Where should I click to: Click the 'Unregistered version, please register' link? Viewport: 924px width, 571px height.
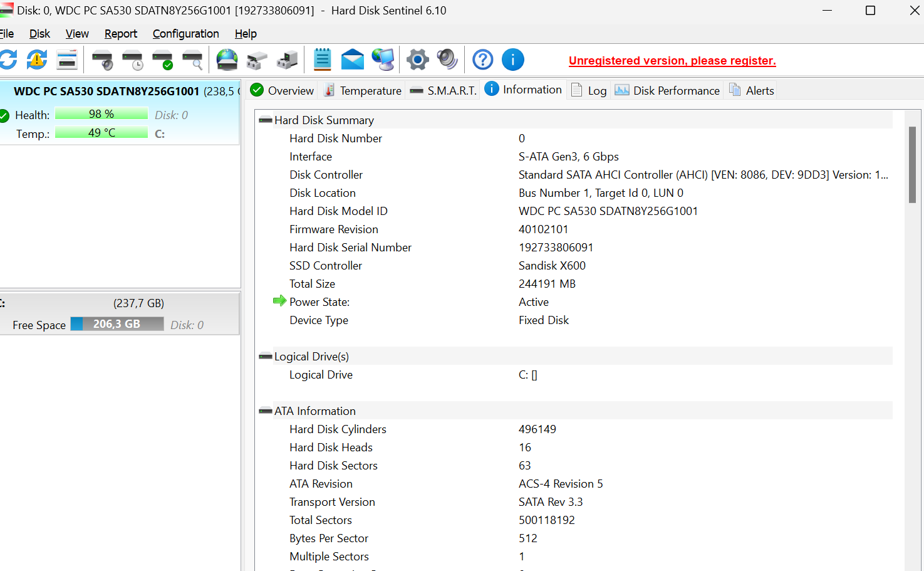coord(672,61)
